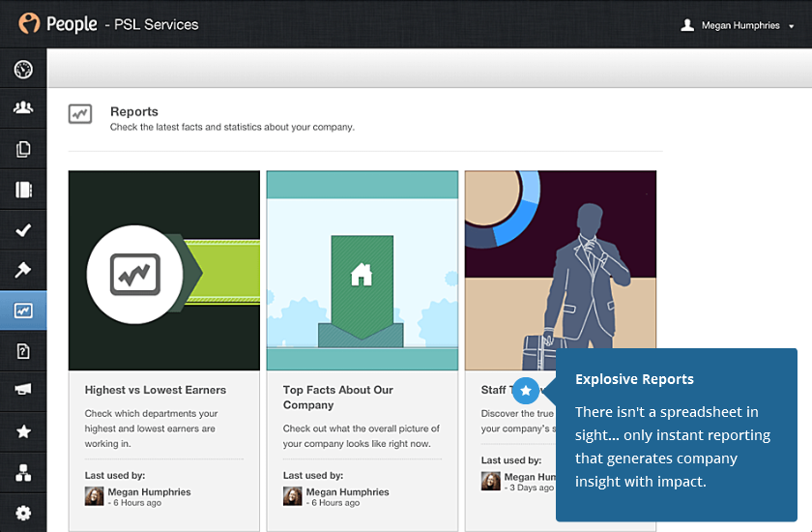Open the notebook icon in sidebar
This screenshot has height=532, width=812.
tap(23, 190)
